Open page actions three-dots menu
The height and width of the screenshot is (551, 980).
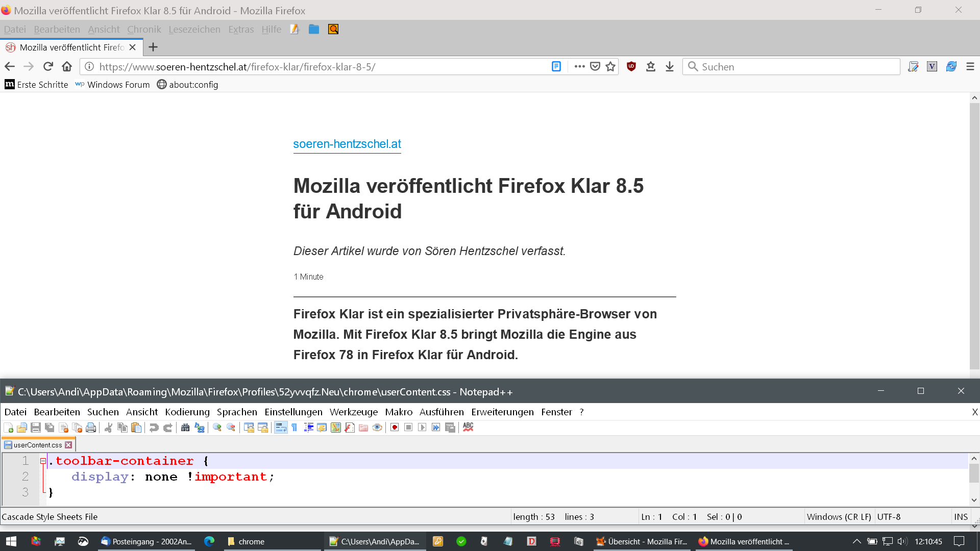579,67
